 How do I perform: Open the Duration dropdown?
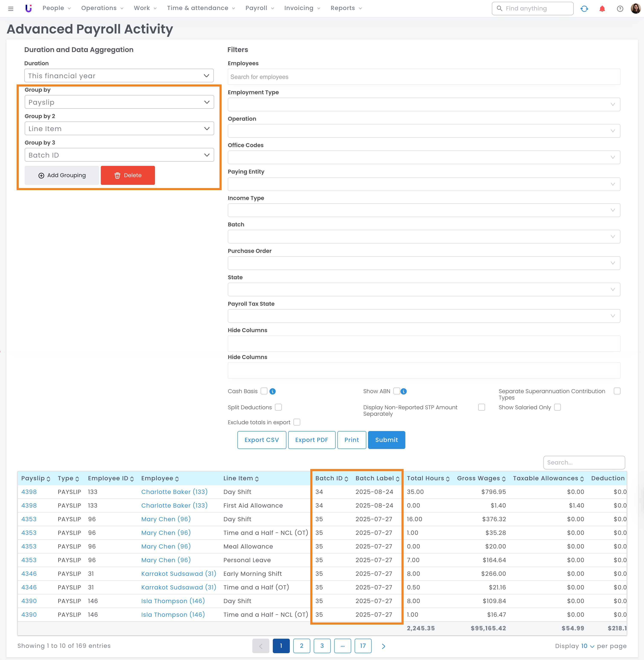pos(119,75)
